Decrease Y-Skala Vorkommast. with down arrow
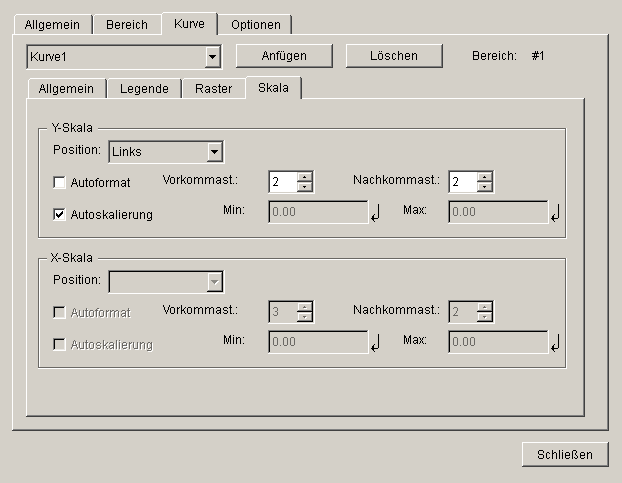Screen dimensions: 622x483 [x=304, y=187]
